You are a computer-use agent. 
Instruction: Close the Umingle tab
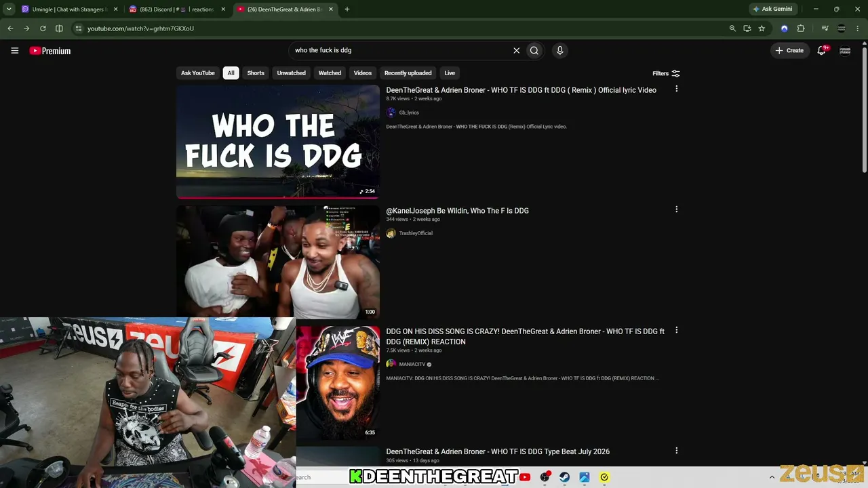115,9
